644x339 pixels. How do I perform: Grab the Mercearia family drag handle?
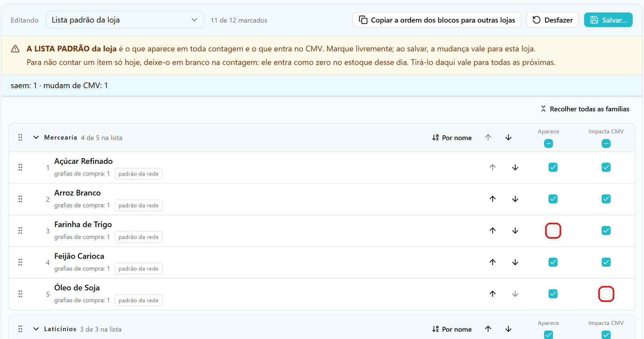[x=20, y=138]
